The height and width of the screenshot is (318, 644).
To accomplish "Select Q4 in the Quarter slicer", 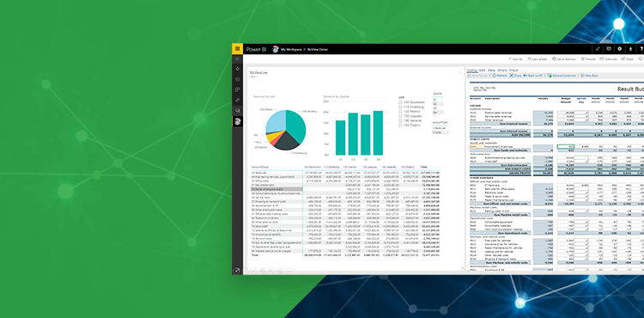I will pyautogui.click(x=438, y=113).
